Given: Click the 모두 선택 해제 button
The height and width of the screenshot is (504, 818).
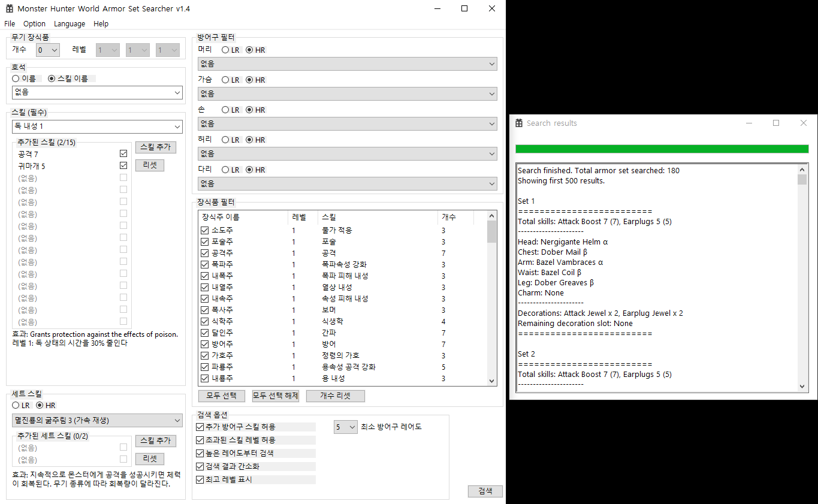Looking at the screenshot, I should (x=276, y=396).
